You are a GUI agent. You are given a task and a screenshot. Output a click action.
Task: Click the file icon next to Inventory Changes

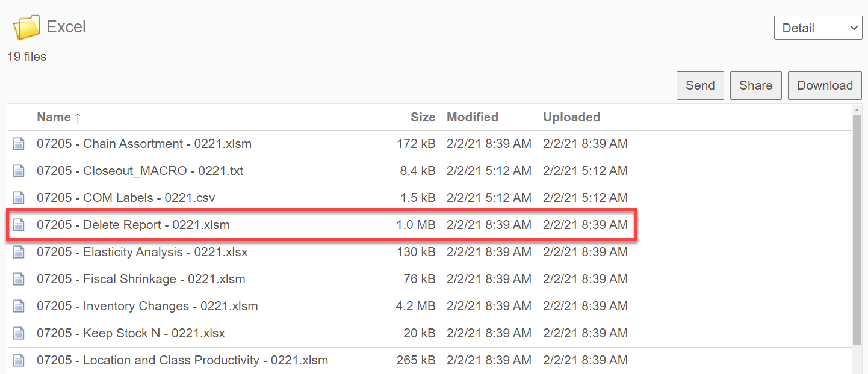[x=19, y=306]
